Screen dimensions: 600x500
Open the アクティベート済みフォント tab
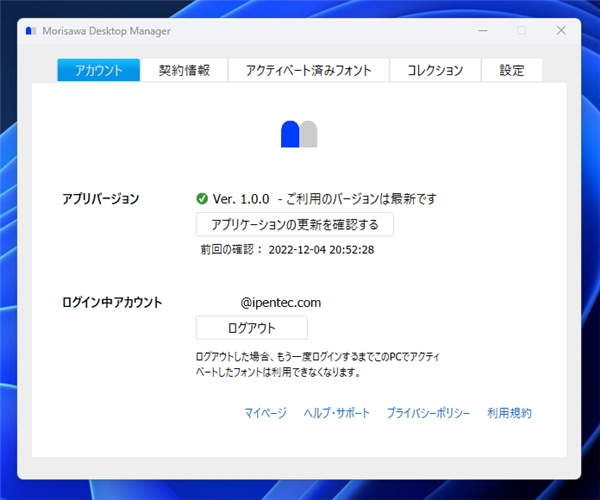tap(308, 70)
